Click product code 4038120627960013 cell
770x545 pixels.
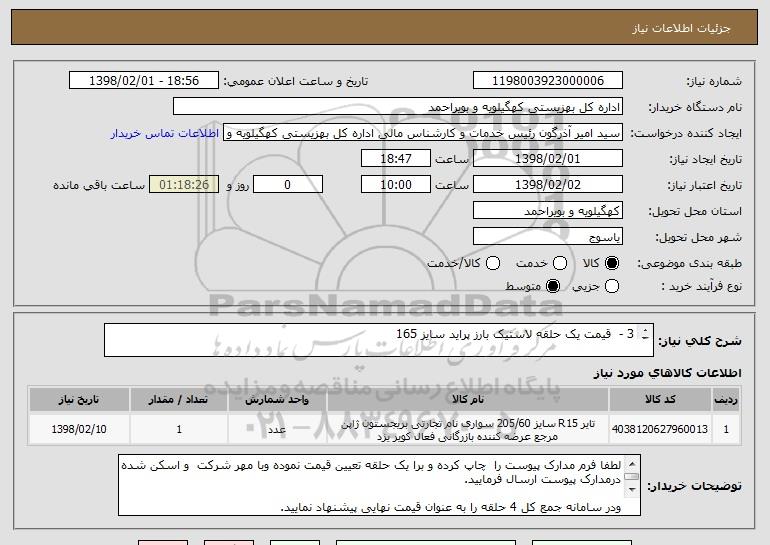pyautogui.click(x=660, y=429)
